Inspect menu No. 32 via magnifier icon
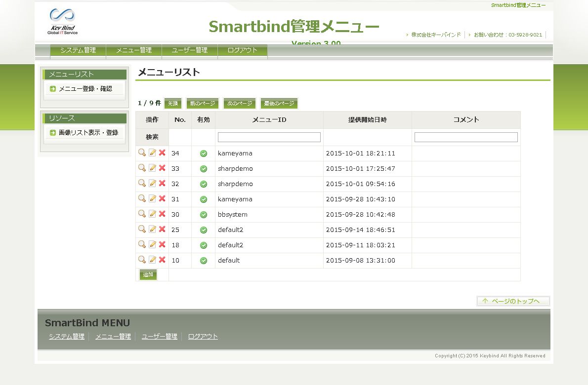The height and width of the screenshot is (385, 588). pyautogui.click(x=142, y=183)
